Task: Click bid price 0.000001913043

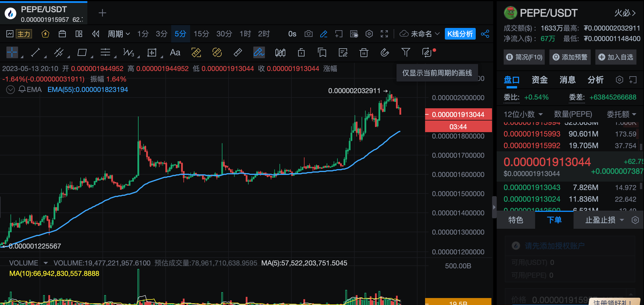Action: click(532, 188)
